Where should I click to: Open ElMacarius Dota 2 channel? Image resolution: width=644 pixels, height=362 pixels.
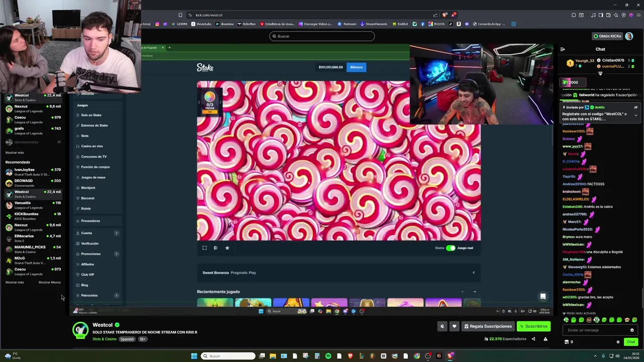tap(33, 238)
